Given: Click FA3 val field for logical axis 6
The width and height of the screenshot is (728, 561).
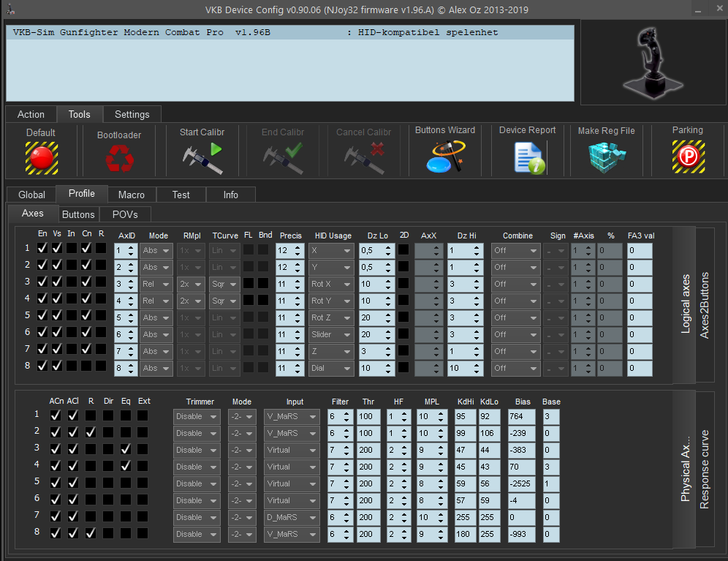Looking at the screenshot, I should (640, 335).
